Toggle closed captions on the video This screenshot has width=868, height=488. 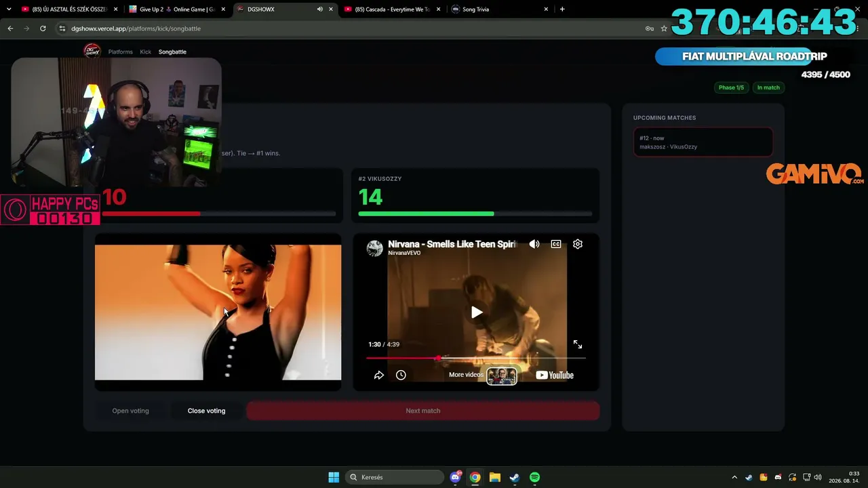(x=556, y=244)
